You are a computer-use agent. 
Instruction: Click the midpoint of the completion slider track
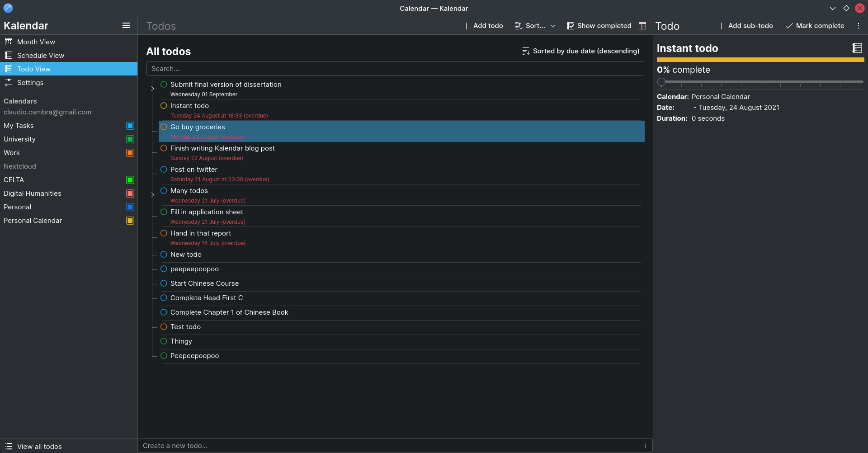pos(761,82)
